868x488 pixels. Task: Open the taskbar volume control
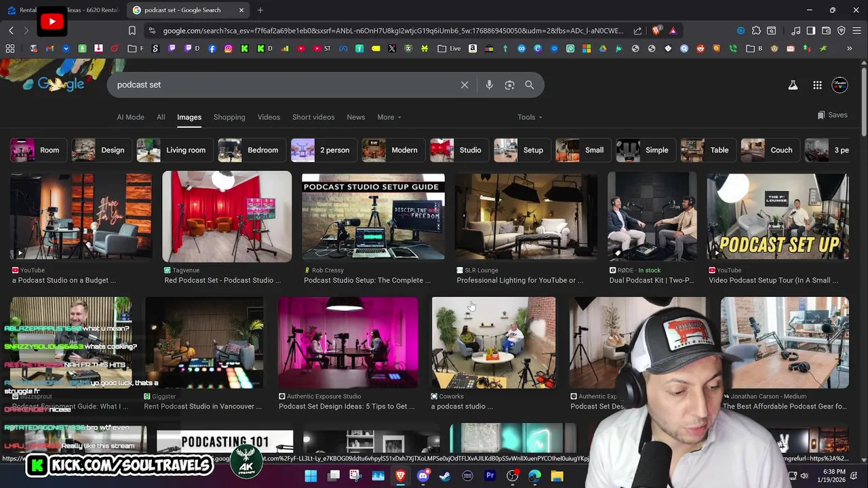(x=804, y=476)
